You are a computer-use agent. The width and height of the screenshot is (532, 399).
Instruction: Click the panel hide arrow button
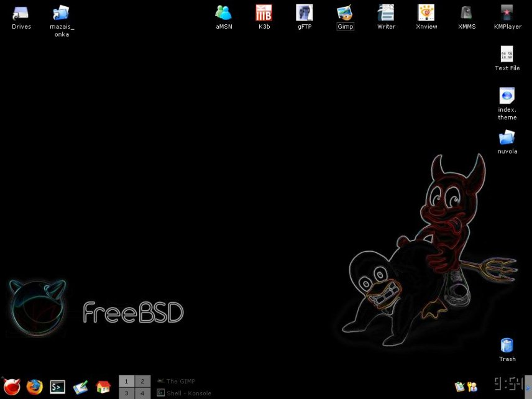528,387
